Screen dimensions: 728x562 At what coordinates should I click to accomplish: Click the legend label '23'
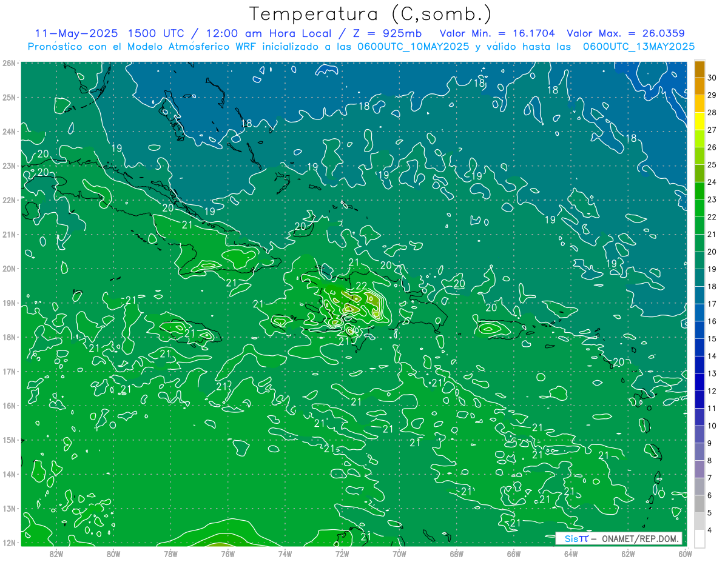pos(712,199)
